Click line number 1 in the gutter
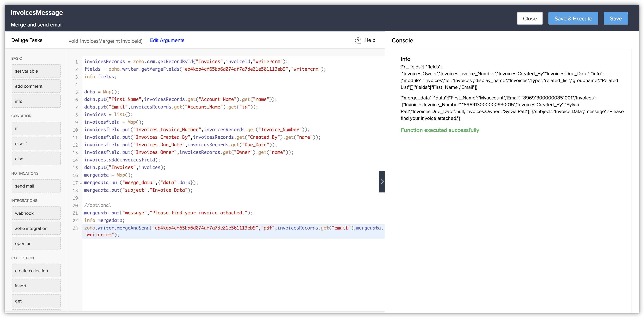 (76, 62)
